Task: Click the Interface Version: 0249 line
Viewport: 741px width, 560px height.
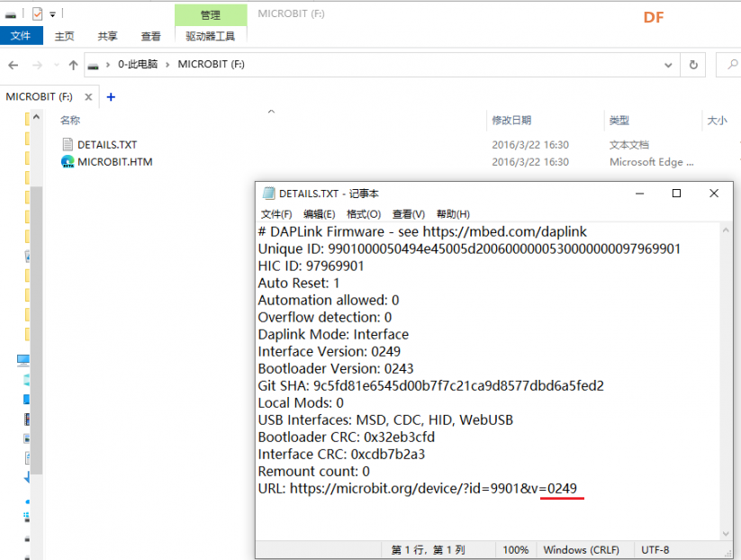Action: 329,352
